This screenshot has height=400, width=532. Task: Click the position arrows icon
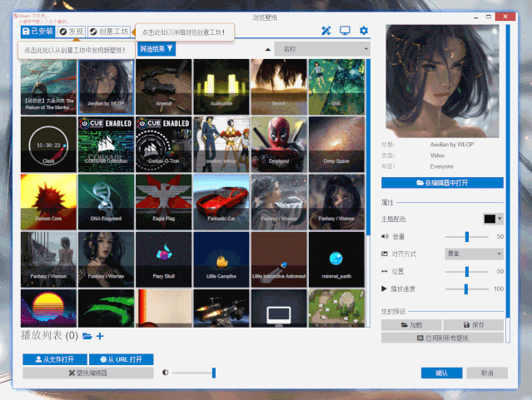point(385,271)
